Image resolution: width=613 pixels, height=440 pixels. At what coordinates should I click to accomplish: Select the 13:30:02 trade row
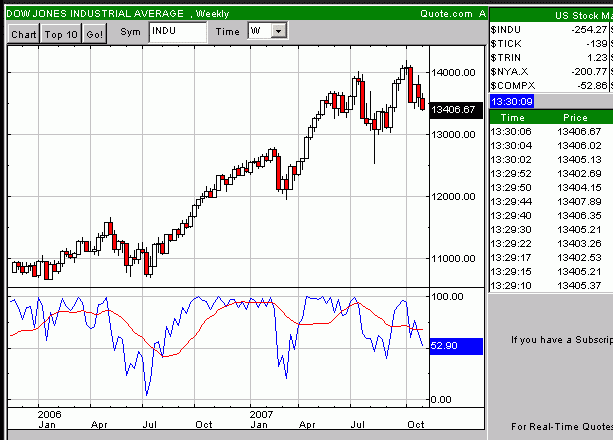pyautogui.click(x=551, y=160)
